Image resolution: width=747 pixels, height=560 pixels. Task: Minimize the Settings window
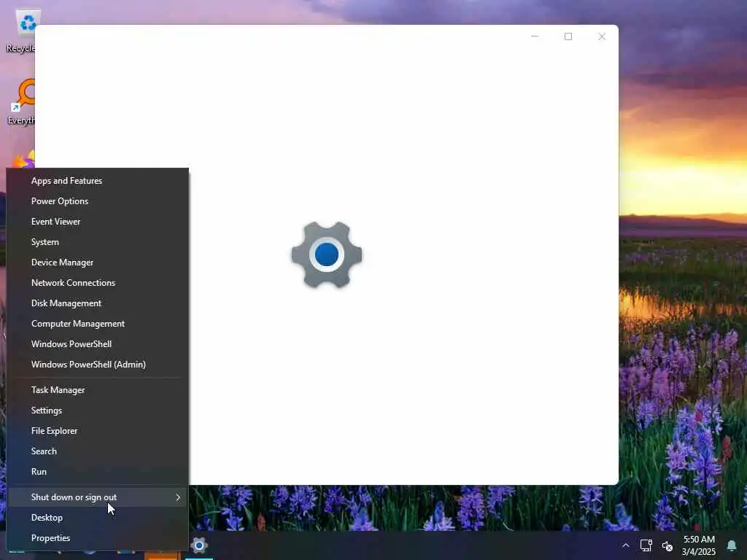(x=535, y=36)
